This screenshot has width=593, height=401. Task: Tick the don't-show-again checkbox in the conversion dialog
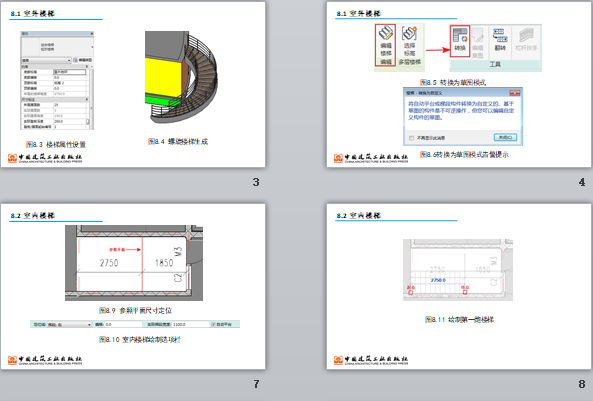tap(411, 138)
